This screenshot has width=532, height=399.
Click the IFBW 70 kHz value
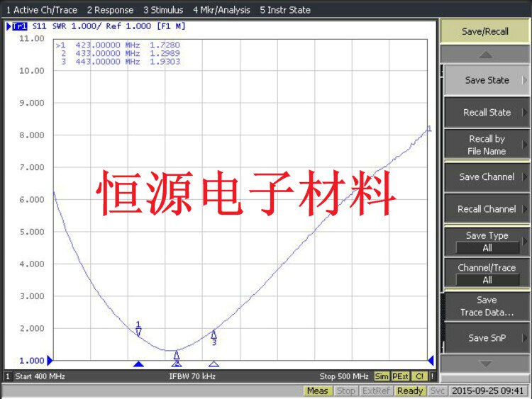(192, 376)
